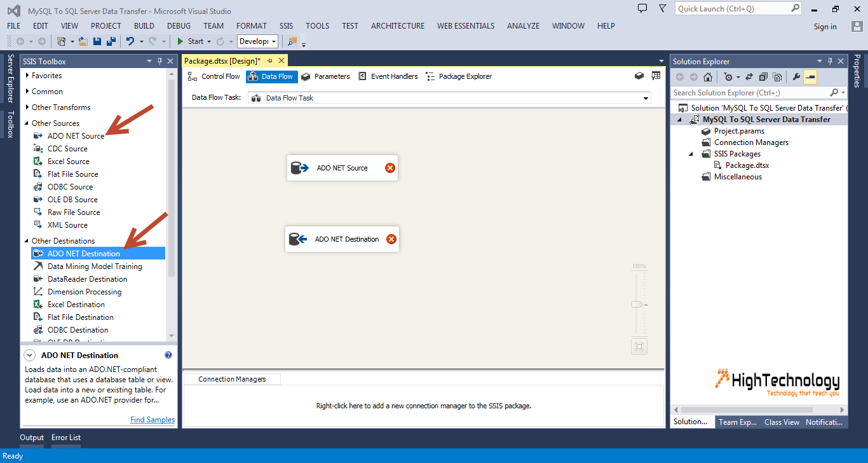Open the SSIS menu

287,26
